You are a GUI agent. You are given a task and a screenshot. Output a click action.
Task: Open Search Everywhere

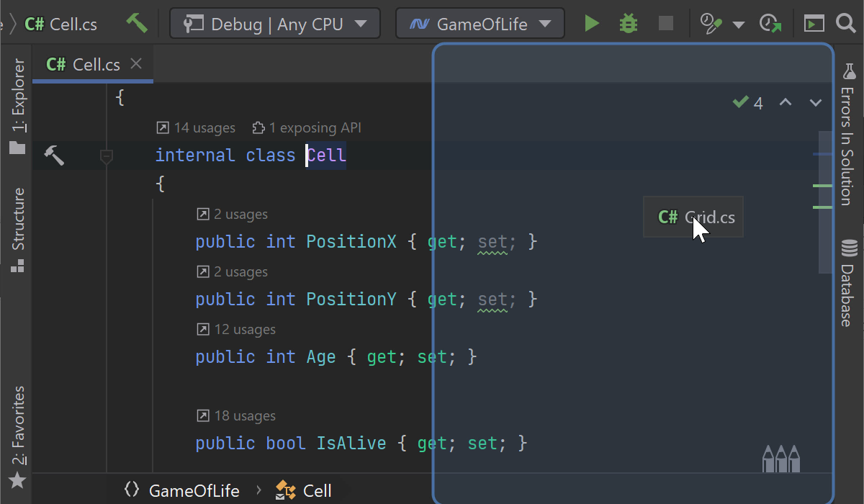pos(847,23)
